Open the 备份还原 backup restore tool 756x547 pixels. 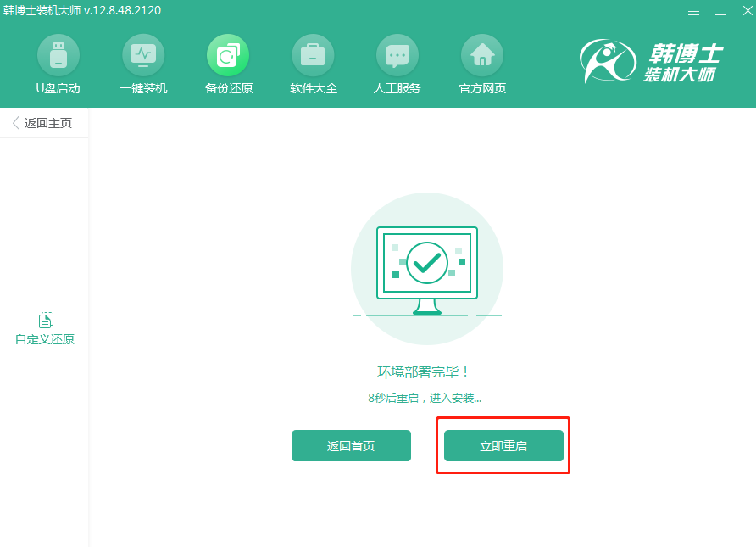click(228, 64)
